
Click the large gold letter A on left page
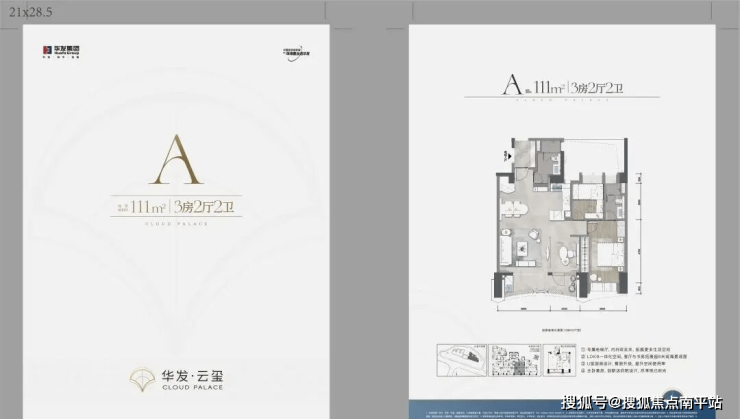[x=175, y=158]
